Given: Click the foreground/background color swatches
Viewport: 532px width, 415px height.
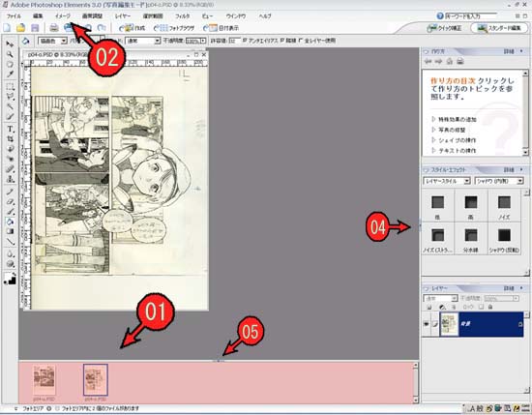Looking at the screenshot, I should point(10,279).
